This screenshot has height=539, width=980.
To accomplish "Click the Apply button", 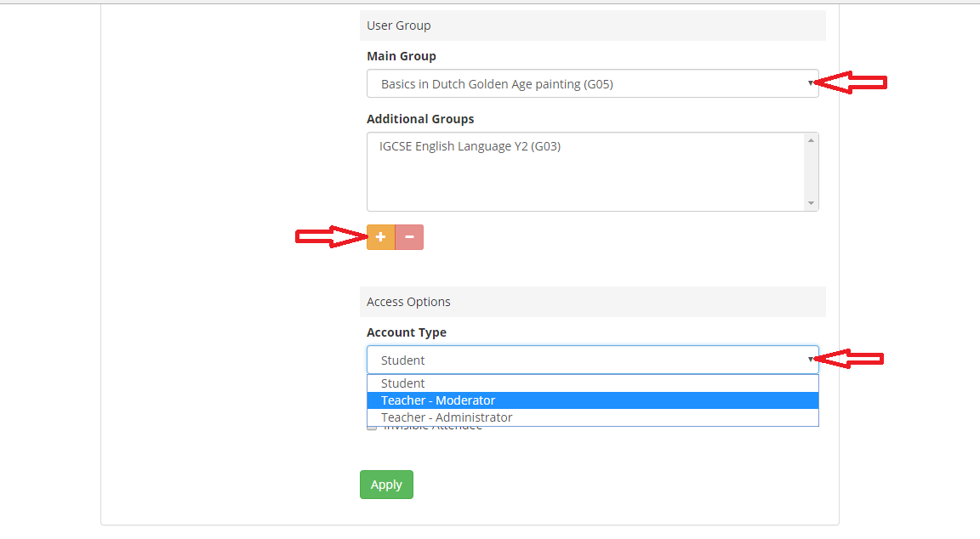I will [386, 485].
